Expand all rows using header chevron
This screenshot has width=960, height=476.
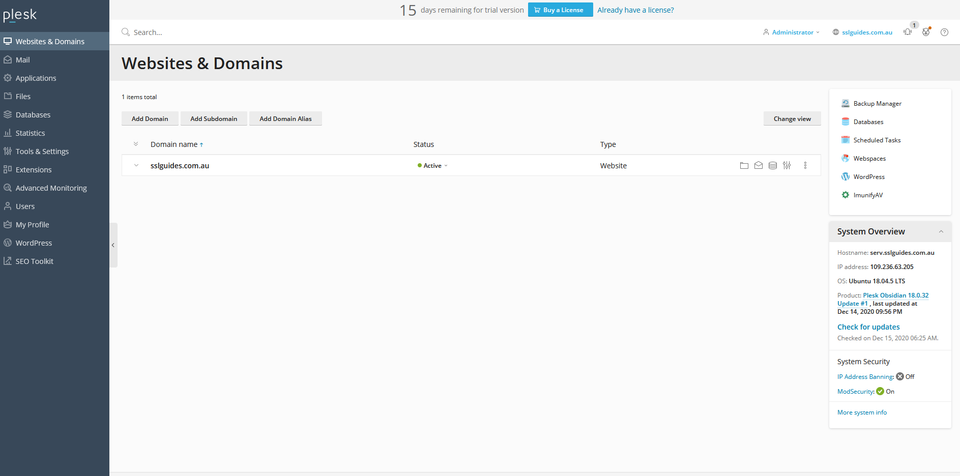click(136, 144)
